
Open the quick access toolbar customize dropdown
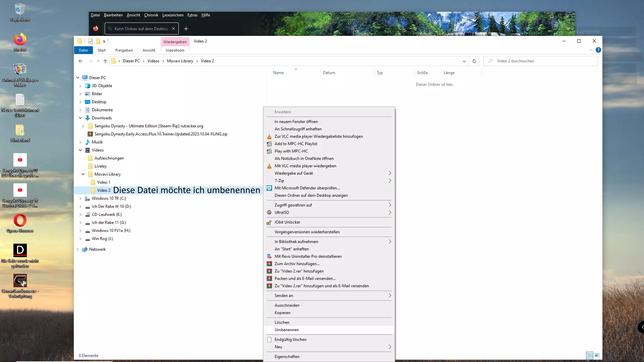coord(104,42)
